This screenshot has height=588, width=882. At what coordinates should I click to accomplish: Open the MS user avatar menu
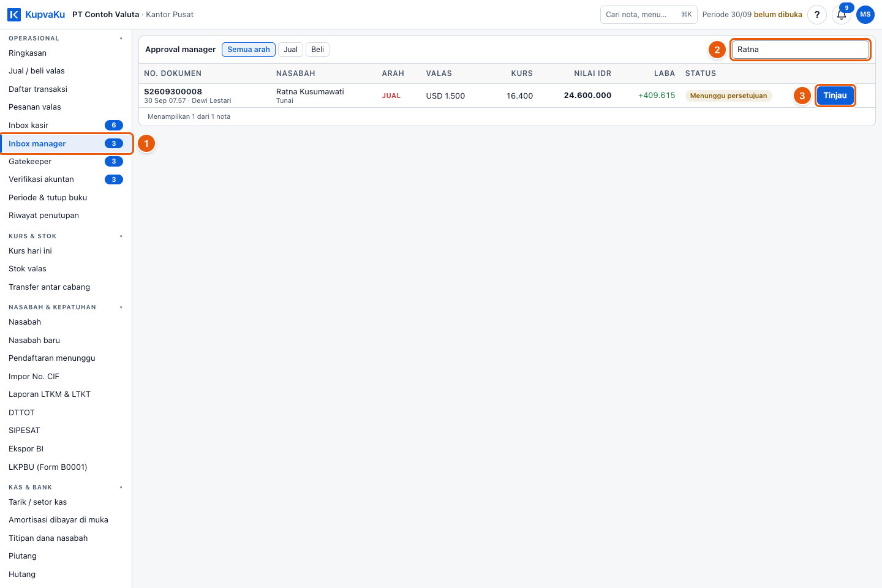click(x=865, y=15)
